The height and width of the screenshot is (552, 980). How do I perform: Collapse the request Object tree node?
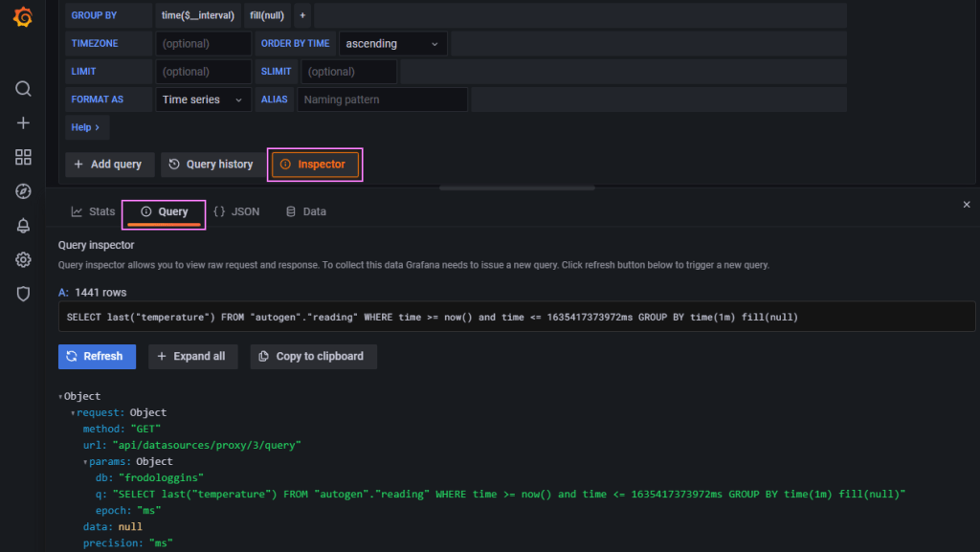click(x=74, y=413)
